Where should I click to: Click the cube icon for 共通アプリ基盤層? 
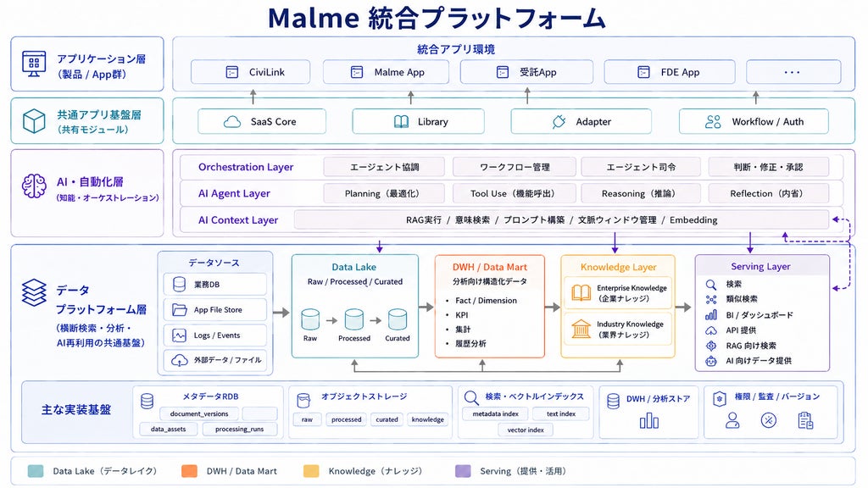click(x=34, y=121)
